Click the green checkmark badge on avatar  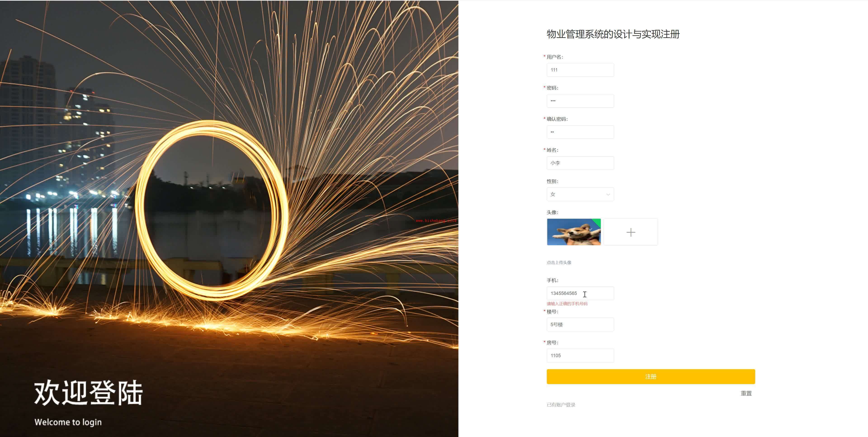pyautogui.click(x=596, y=223)
